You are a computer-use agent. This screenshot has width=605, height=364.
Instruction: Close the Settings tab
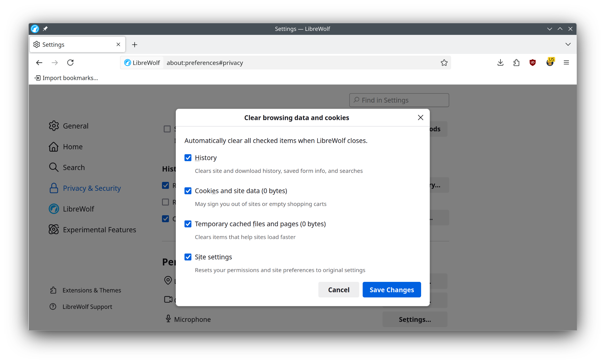click(118, 44)
